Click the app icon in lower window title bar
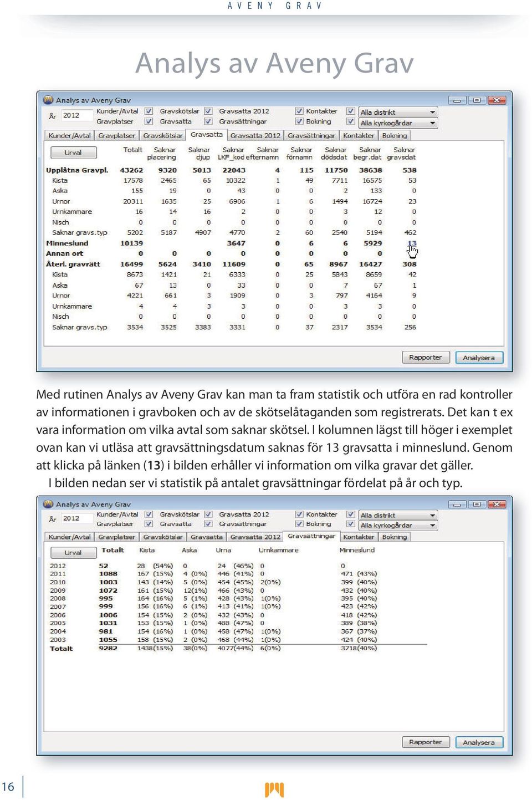Screen dimensions: 532x800 pyautogui.click(x=49, y=504)
